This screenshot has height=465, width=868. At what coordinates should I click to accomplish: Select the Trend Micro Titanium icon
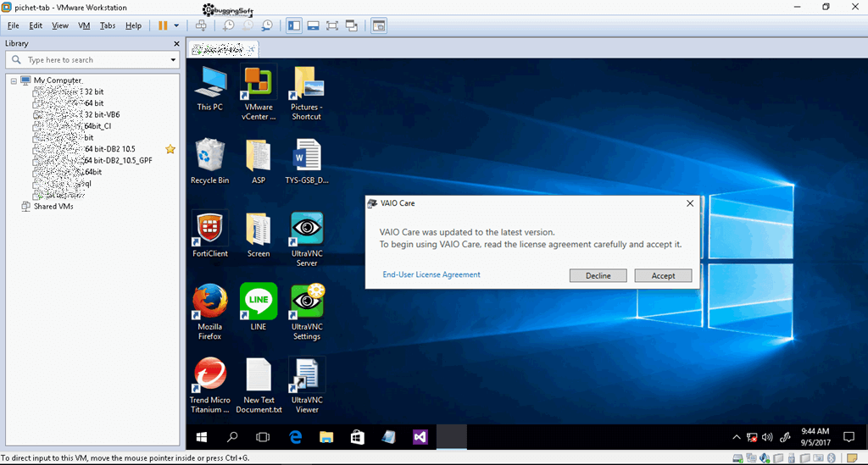coord(210,385)
